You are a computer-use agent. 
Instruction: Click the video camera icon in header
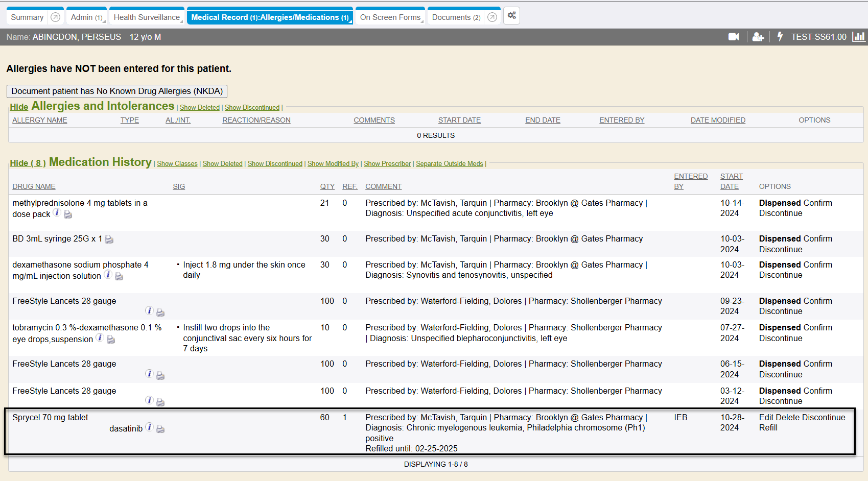coord(734,37)
